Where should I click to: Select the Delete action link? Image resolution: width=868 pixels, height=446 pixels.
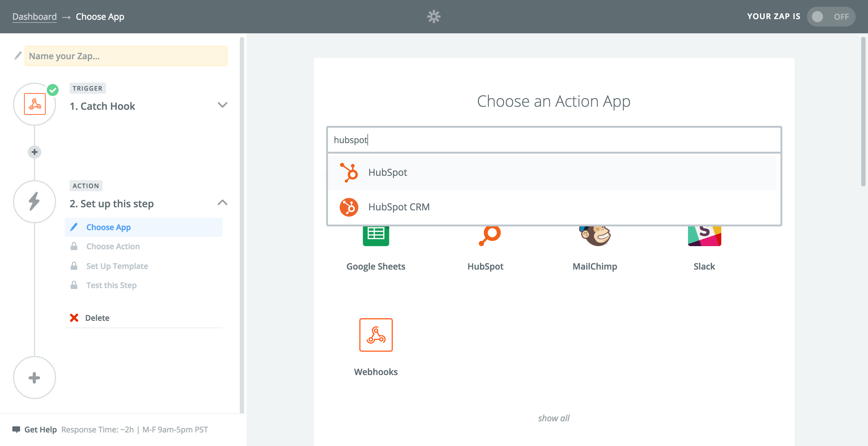pyautogui.click(x=97, y=317)
